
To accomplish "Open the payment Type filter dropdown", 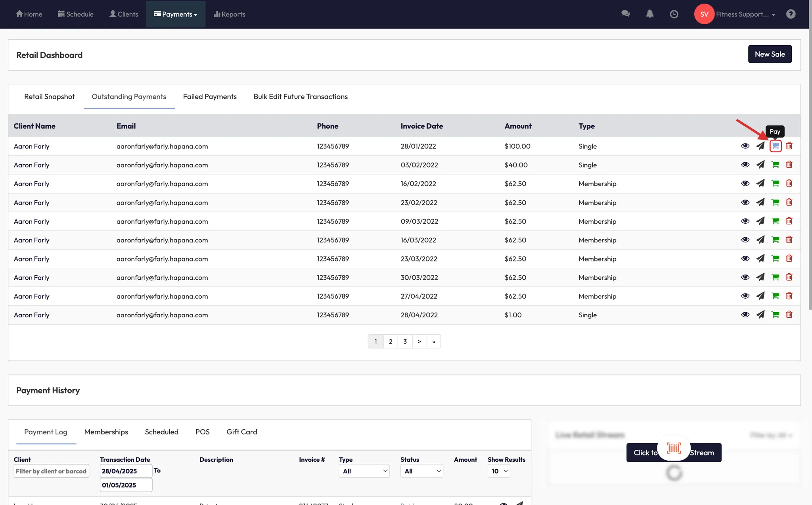I will [x=364, y=471].
